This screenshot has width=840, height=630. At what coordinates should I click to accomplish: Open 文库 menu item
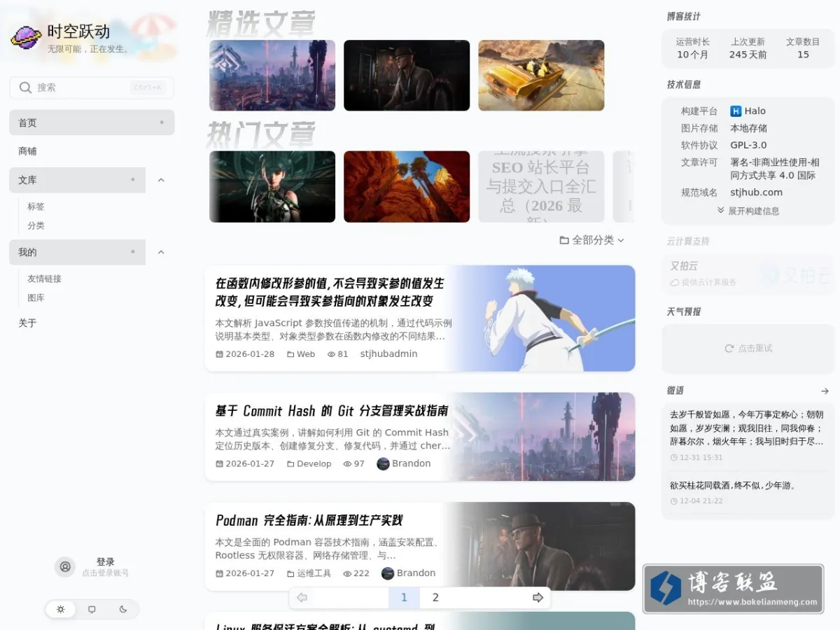[x=77, y=180]
